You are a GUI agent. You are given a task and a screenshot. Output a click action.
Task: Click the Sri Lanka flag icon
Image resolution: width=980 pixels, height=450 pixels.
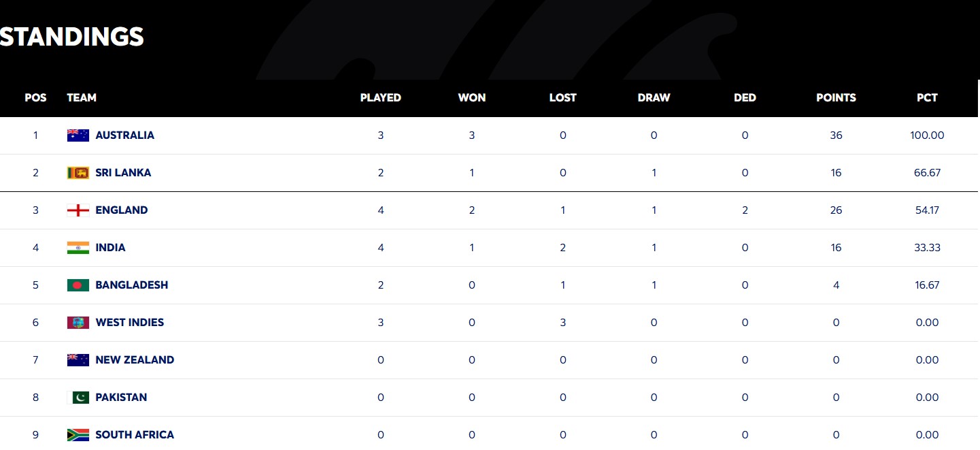tap(78, 173)
